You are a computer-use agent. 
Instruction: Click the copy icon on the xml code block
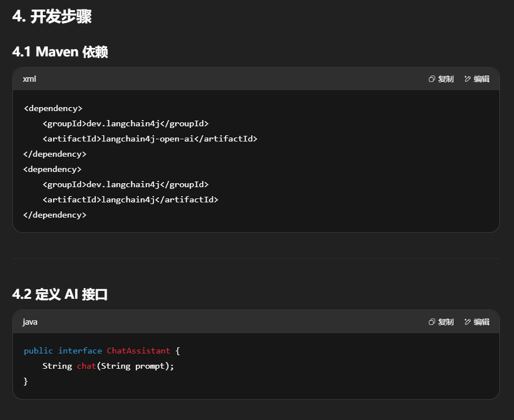coord(432,79)
